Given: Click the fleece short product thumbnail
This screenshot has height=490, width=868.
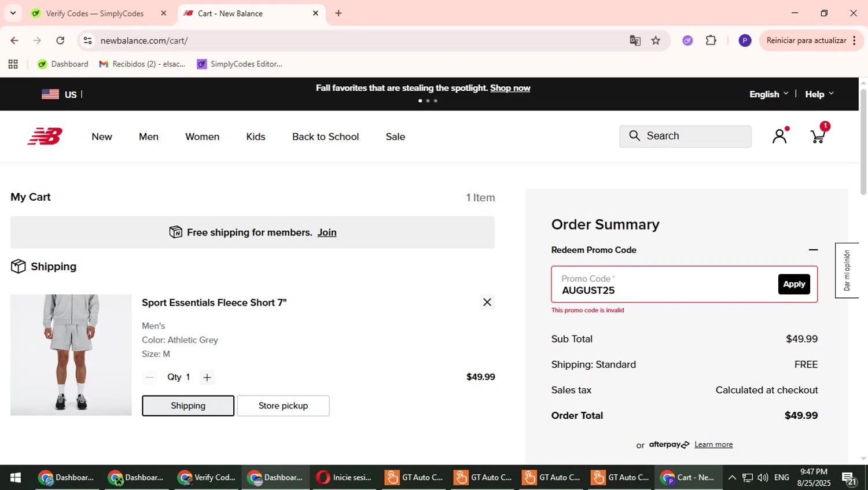Looking at the screenshot, I should 71,355.
